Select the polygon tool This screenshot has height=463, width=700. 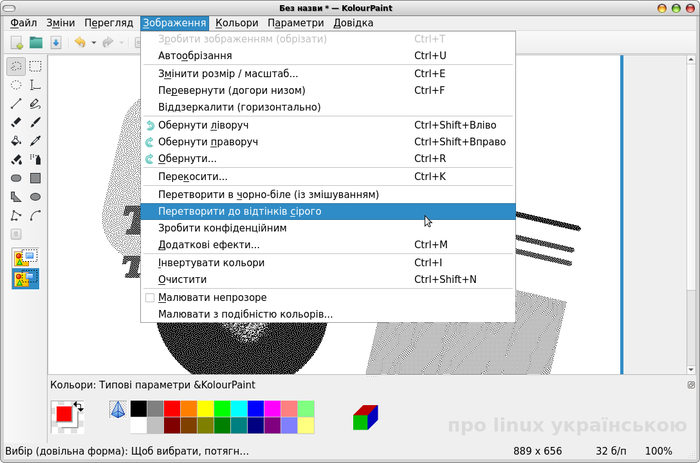pyautogui.click(x=16, y=197)
